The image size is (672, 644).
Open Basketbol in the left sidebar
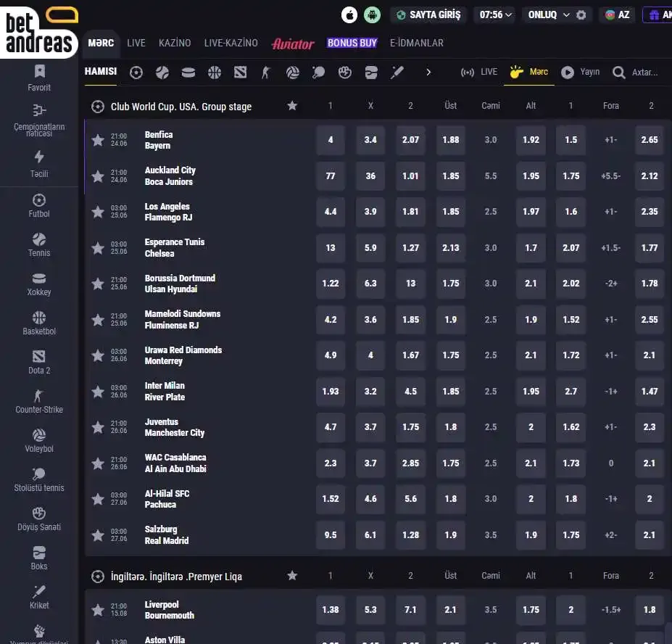39,323
